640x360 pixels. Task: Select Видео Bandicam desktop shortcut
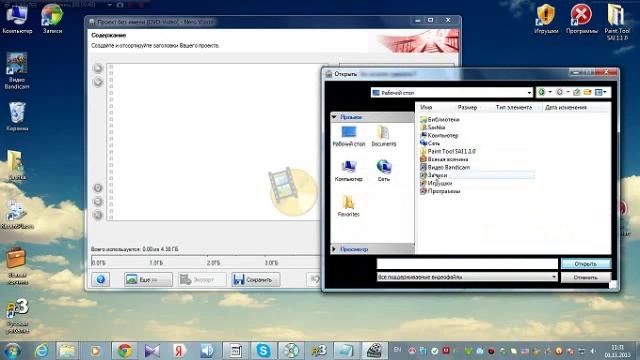click(17, 70)
